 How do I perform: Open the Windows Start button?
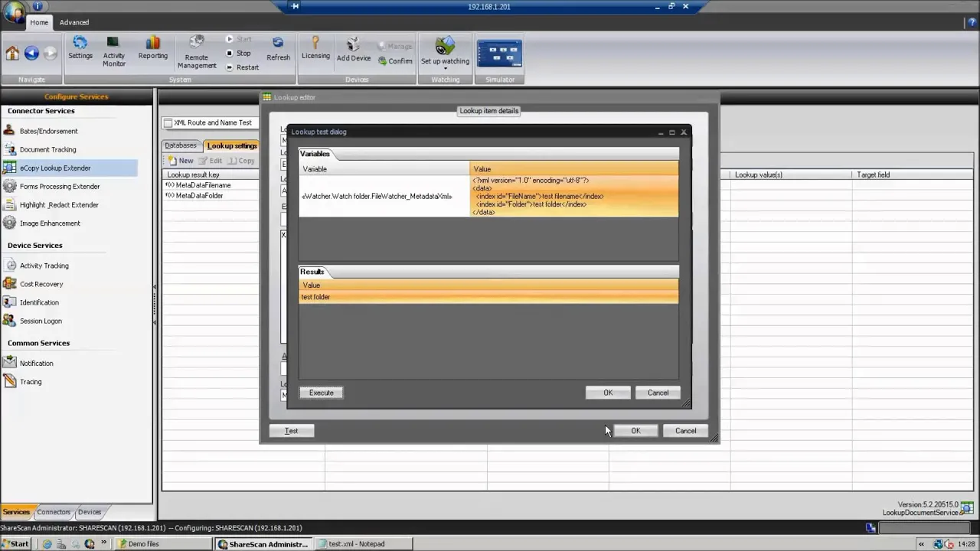(16, 544)
